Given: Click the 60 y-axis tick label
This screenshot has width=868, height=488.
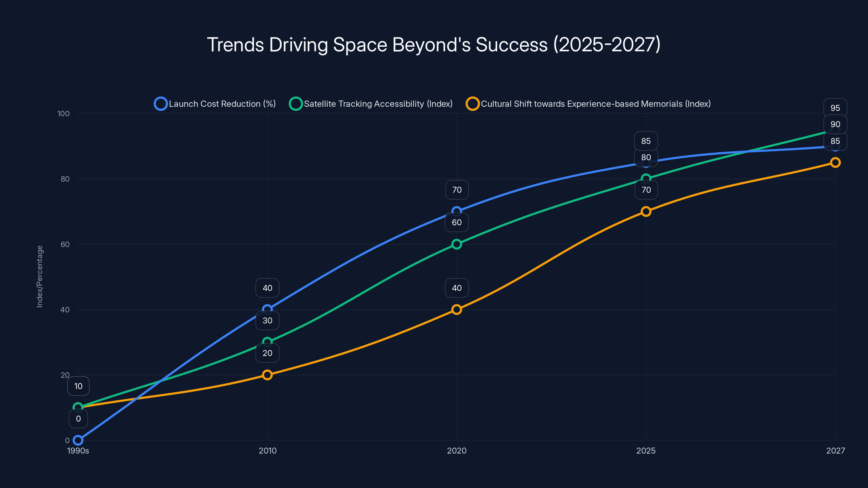Looking at the screenshot, I should coord(65,244).
